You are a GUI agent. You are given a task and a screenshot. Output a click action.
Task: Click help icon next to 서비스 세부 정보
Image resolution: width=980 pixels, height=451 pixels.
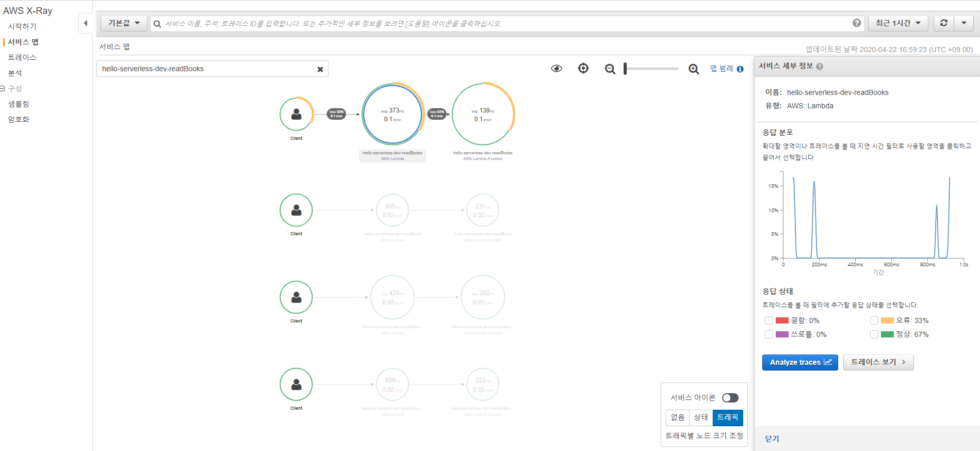(820, 67)
